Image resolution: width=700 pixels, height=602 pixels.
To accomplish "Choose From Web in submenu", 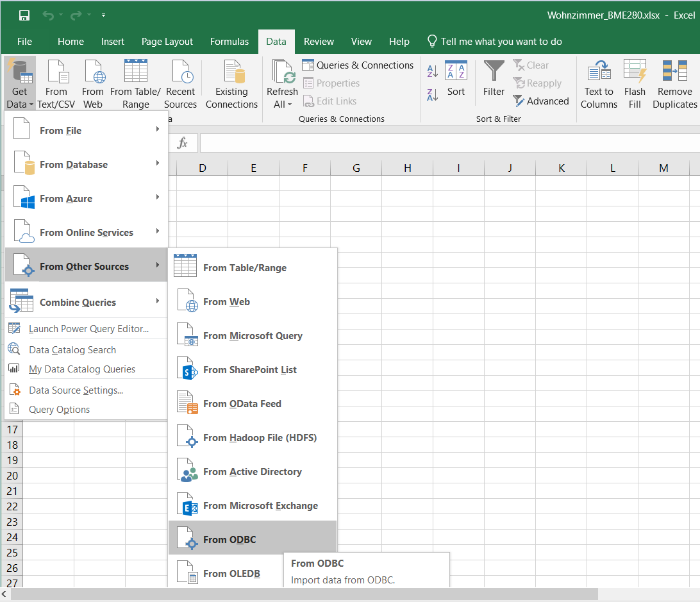I will pyautogui.click(x=253, y=301).
